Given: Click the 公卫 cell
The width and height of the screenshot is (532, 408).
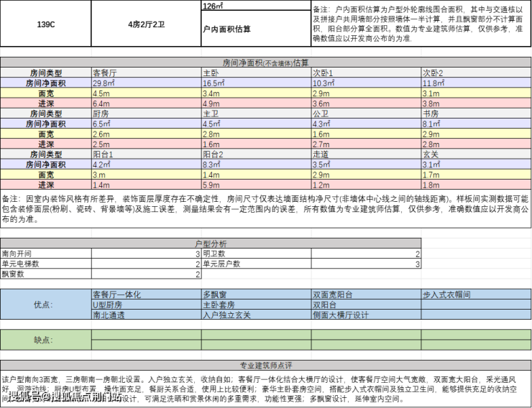Looking at the screenshot, I should (367, 113).
